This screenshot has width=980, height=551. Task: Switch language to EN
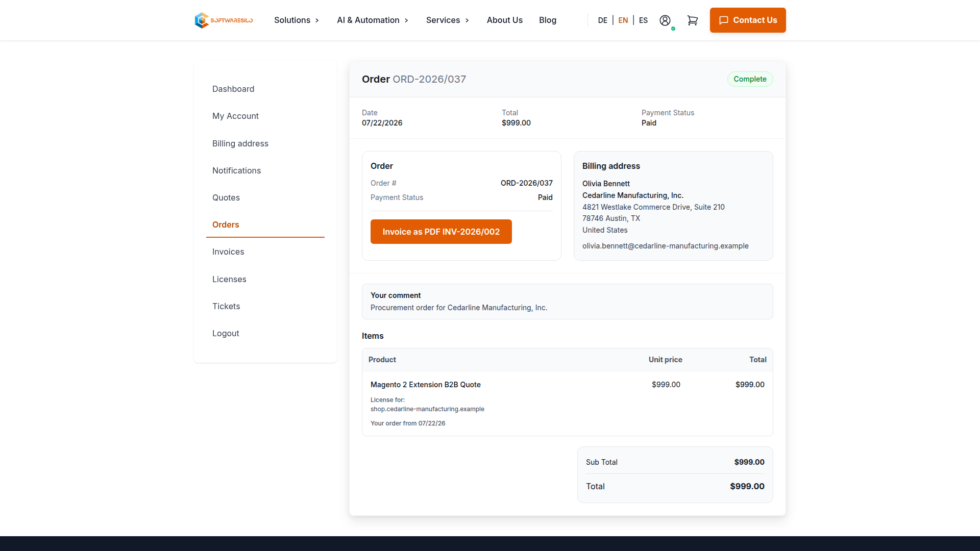click(623, 20)
